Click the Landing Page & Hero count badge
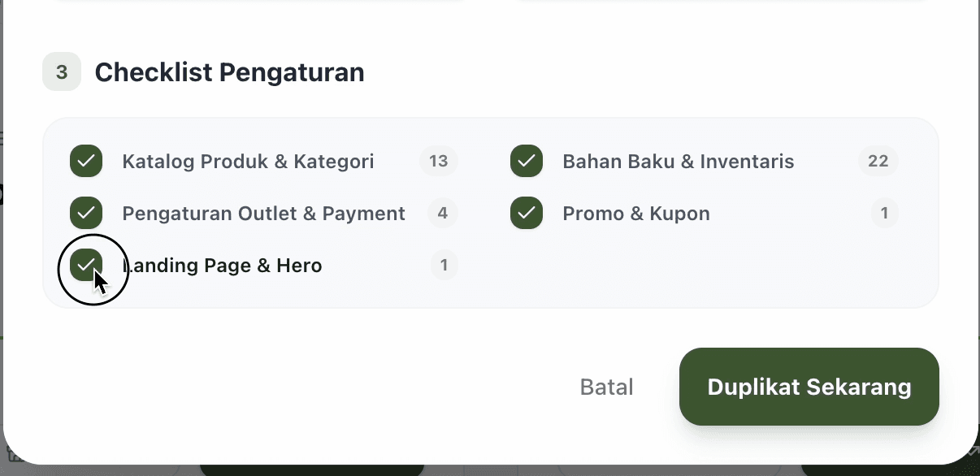The image size is (980, 476). [x=444, y=265]
